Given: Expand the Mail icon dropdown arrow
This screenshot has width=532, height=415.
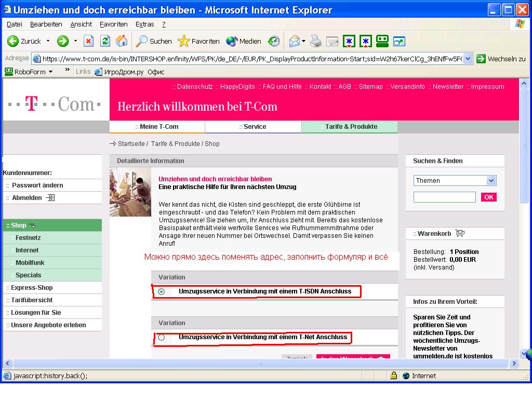Looking at the screenshot, I should (x=303, y=41).
